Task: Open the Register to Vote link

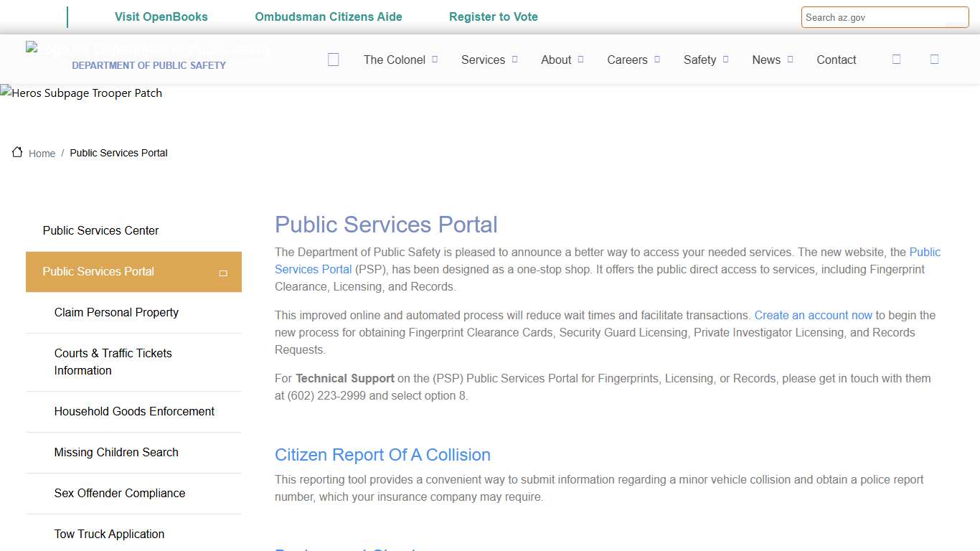Action: 494,16
